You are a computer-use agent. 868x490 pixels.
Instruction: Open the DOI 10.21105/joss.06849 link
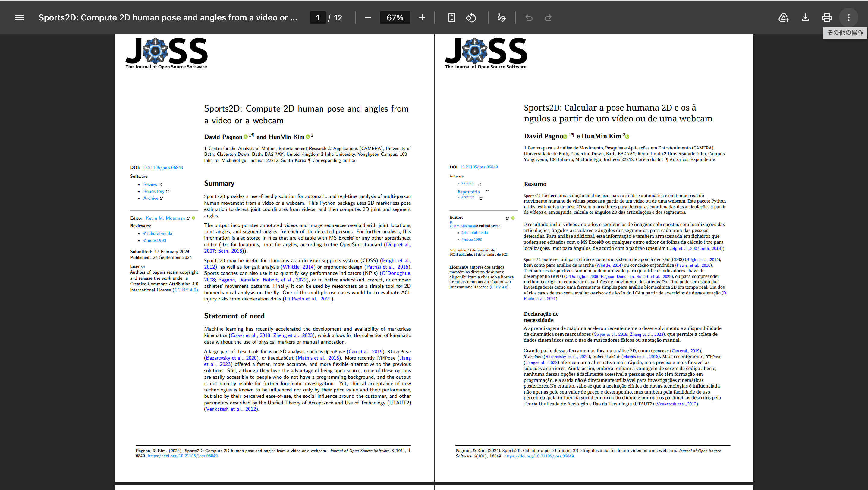pos(162,168)
